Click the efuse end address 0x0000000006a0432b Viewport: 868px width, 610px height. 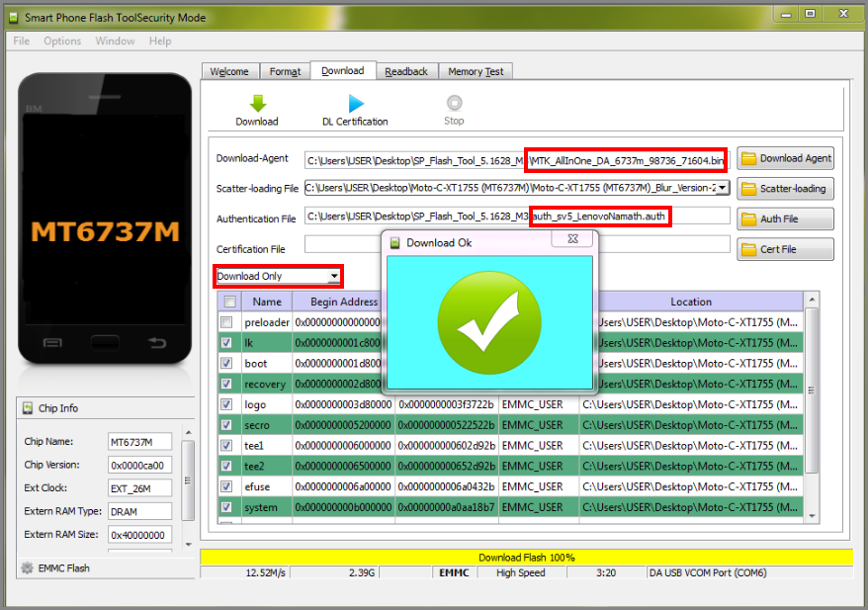point(446,486)
